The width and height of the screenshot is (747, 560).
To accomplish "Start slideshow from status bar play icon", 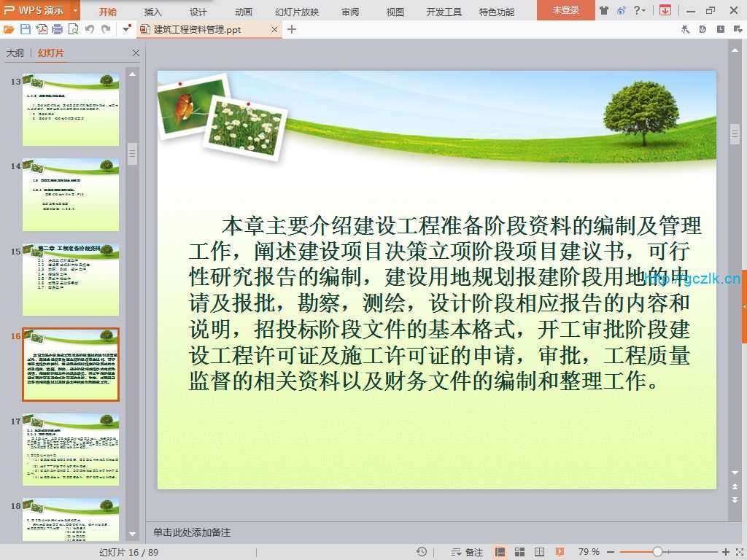I will coord(560,552).
